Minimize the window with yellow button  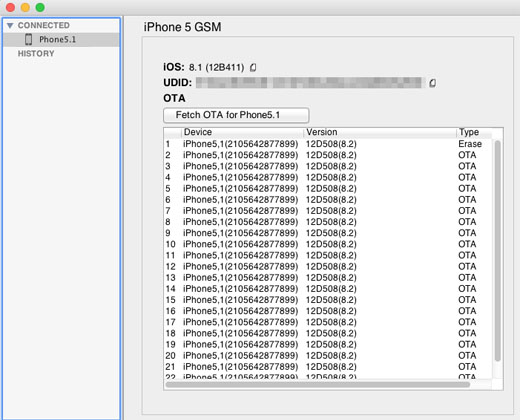coord(25,7)
